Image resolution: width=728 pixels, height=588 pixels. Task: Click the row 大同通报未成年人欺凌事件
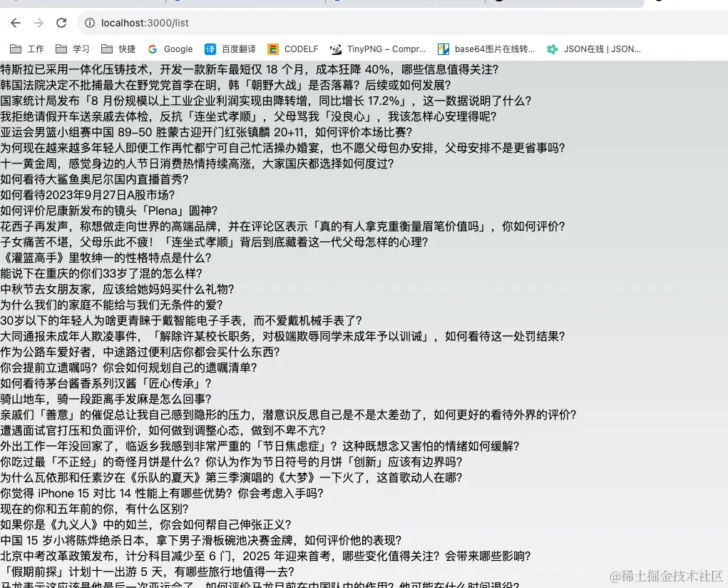pos(283,337)
